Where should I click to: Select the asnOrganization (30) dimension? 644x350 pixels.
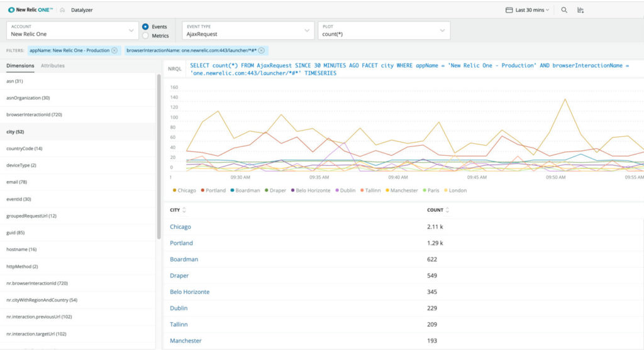(x=78, y=98)
